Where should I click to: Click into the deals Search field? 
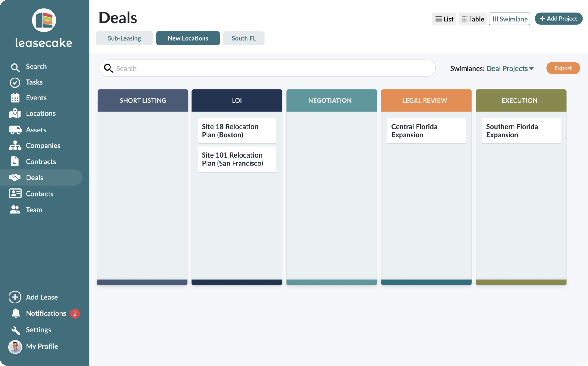coord(267,68)
